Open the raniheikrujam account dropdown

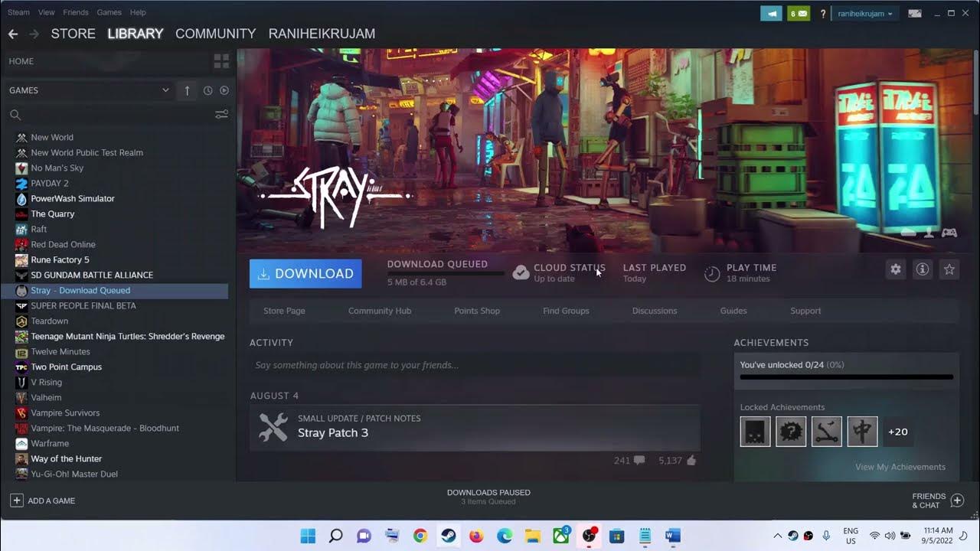[865, 14]
